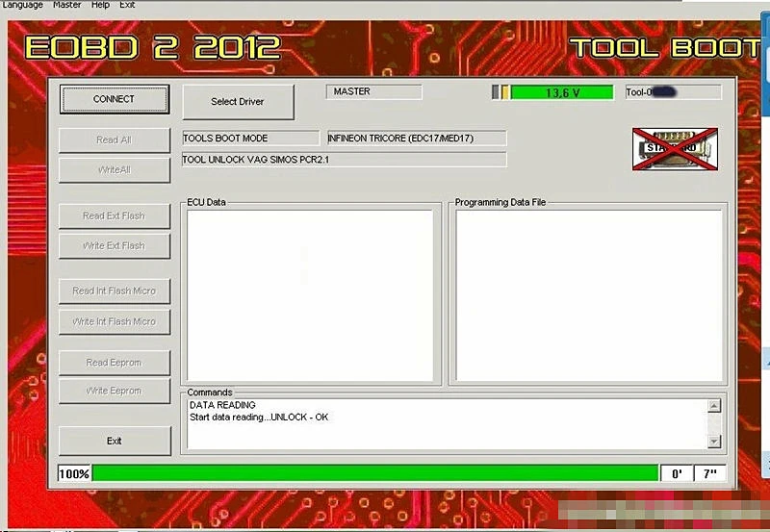Click the Exit button at bottom left
The image size is (770, 532).
[x=115, y=441]
